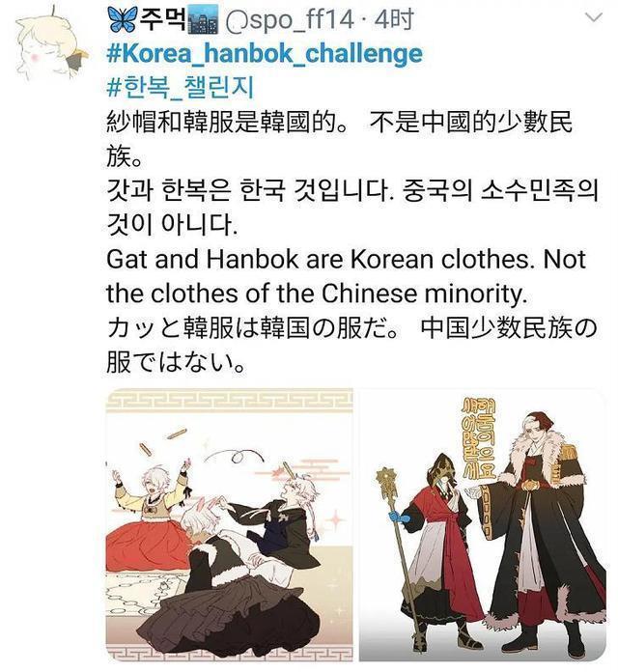Open the #한복_챌린지 hashtag link
Image resolution: width=618 pixels, height=672 pixels.
tap(180, 88)
